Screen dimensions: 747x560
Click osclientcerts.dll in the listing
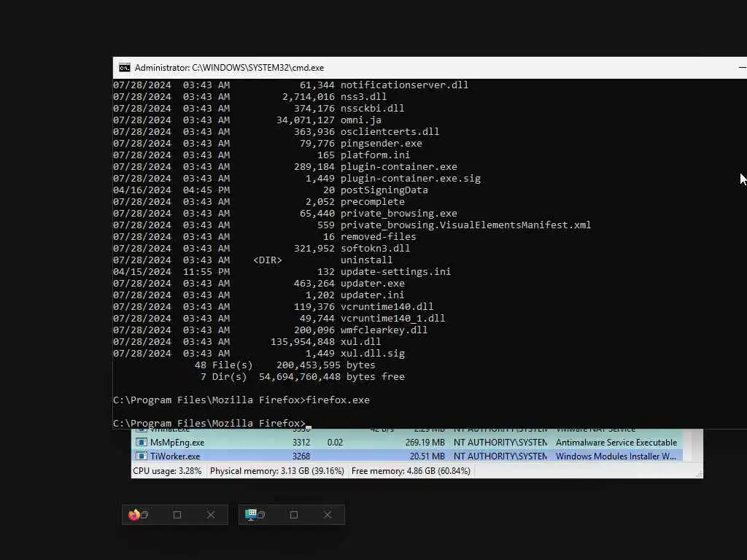point(390,132)
